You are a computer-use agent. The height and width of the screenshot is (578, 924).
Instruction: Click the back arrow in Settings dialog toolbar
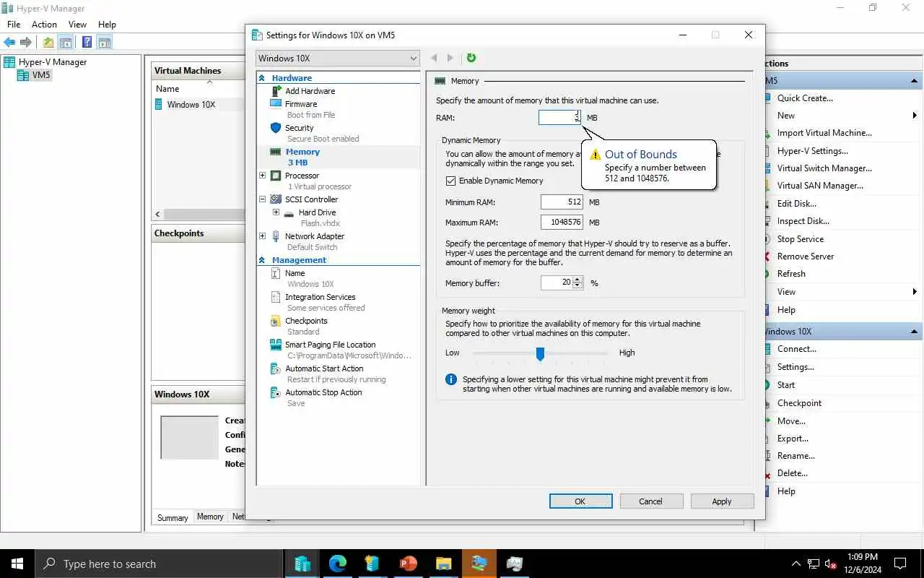click(434, 58)
